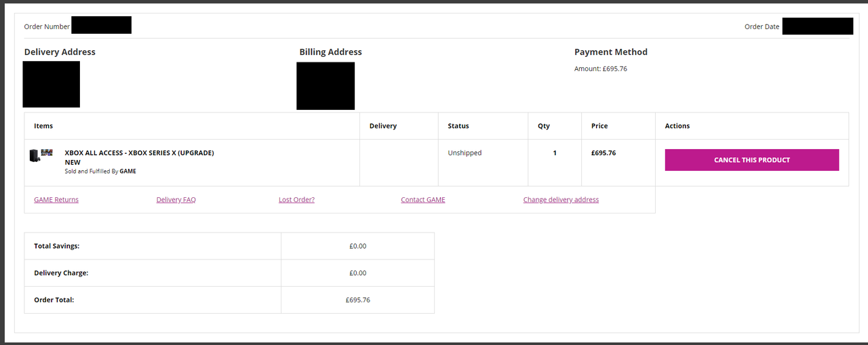
Task: Click the Qty column header
Action: click(544, 126)
